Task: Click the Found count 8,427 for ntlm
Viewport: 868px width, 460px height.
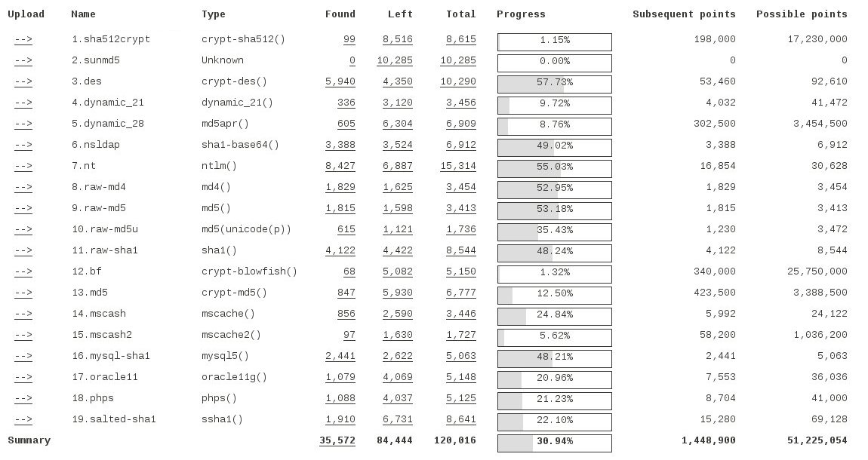Action: [340, 166]
